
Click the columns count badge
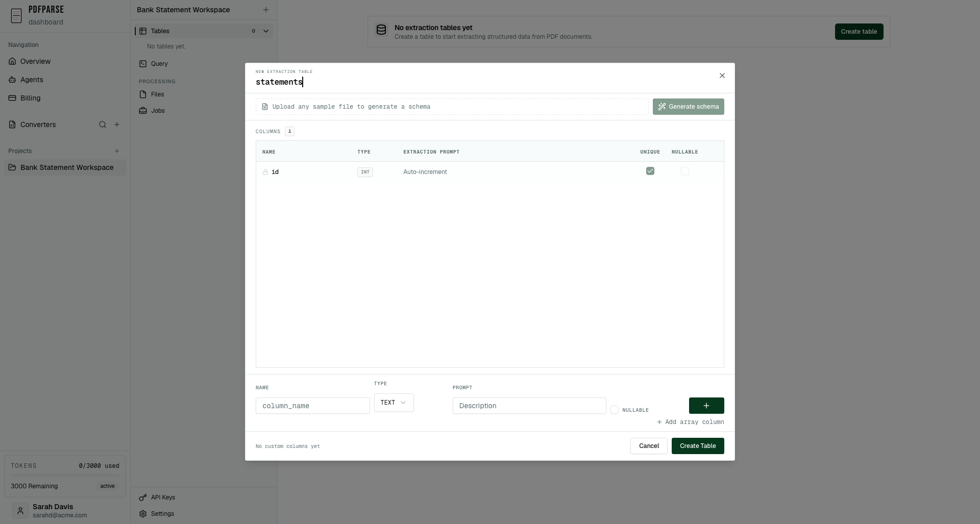point(289,132)
